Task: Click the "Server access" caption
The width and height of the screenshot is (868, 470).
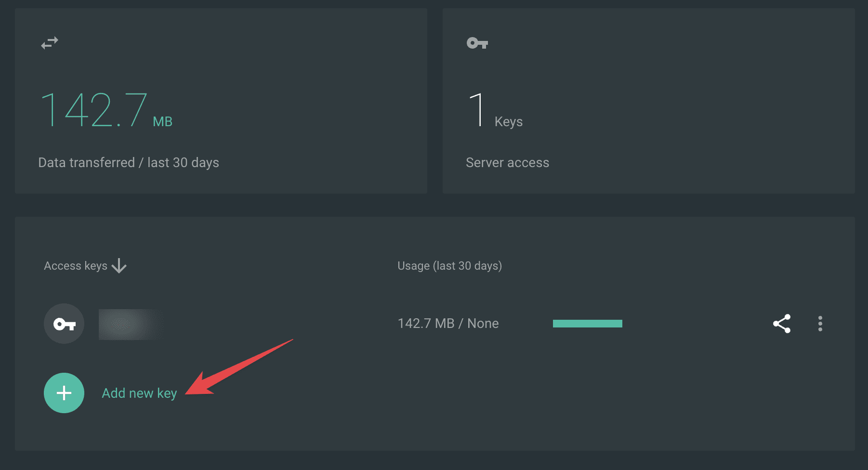Action: (x=507, y=163)
